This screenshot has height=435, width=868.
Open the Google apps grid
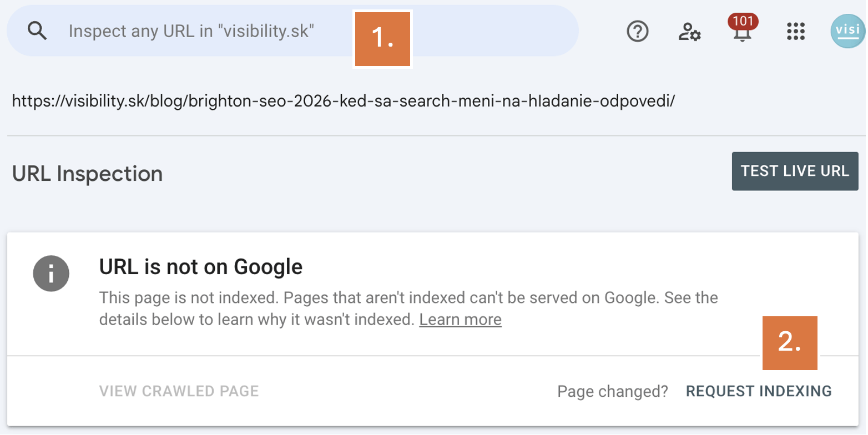pos(796,31)
